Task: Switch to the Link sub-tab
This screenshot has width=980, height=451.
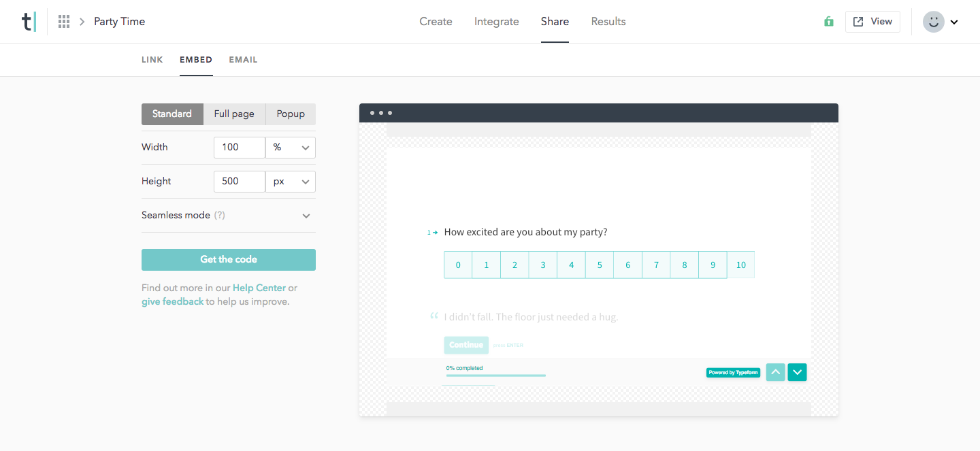Action: (x=152, y=60)
